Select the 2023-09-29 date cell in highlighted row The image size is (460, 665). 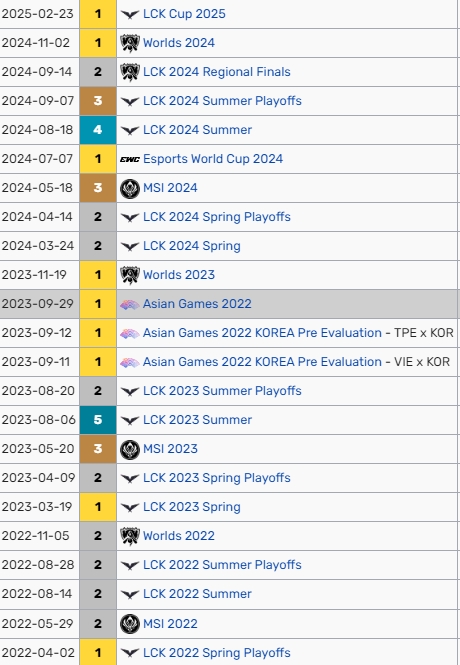tap(38, 304)
